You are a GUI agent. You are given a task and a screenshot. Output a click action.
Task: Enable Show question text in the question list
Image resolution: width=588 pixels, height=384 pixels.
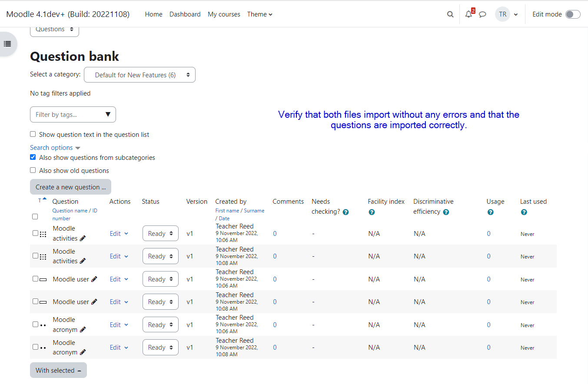pos(33,134)
